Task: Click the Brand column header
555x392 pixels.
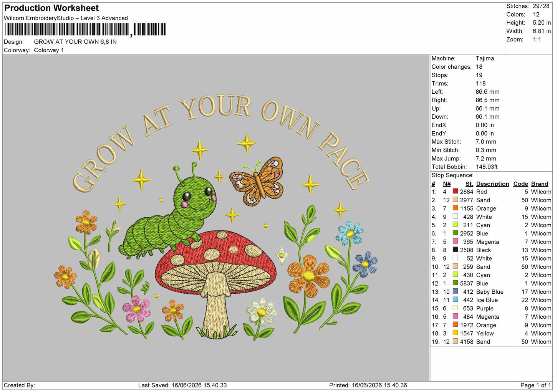Action: [540, 184]
